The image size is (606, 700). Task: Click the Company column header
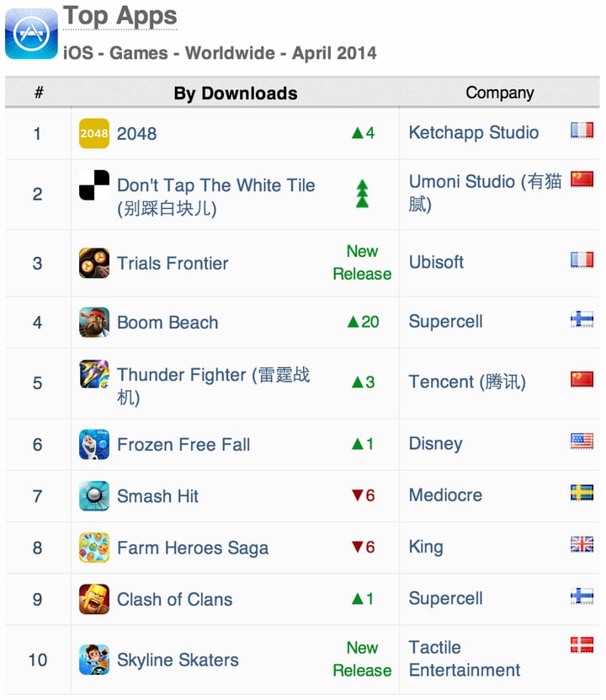pos(499,93)
